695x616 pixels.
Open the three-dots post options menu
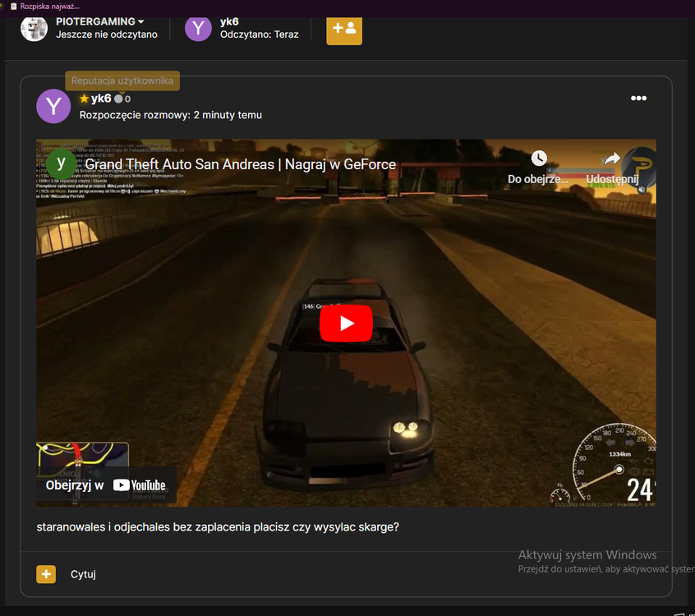pos(638,98)
